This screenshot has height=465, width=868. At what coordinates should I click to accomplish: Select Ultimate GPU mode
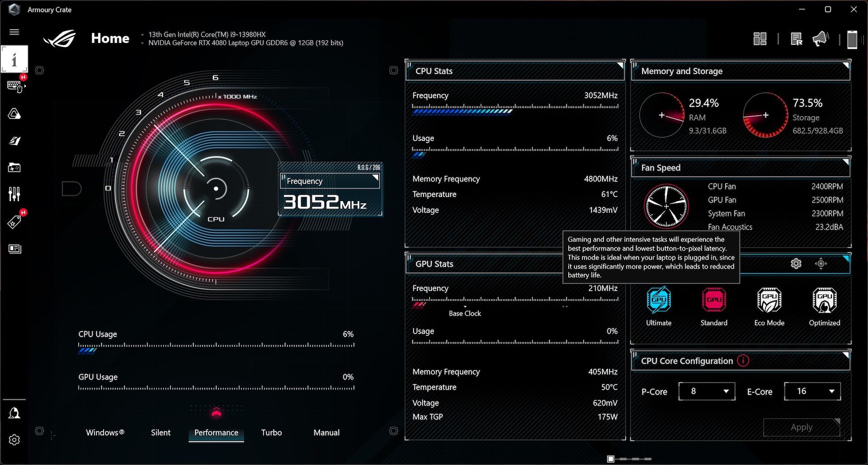click(659, 306)
